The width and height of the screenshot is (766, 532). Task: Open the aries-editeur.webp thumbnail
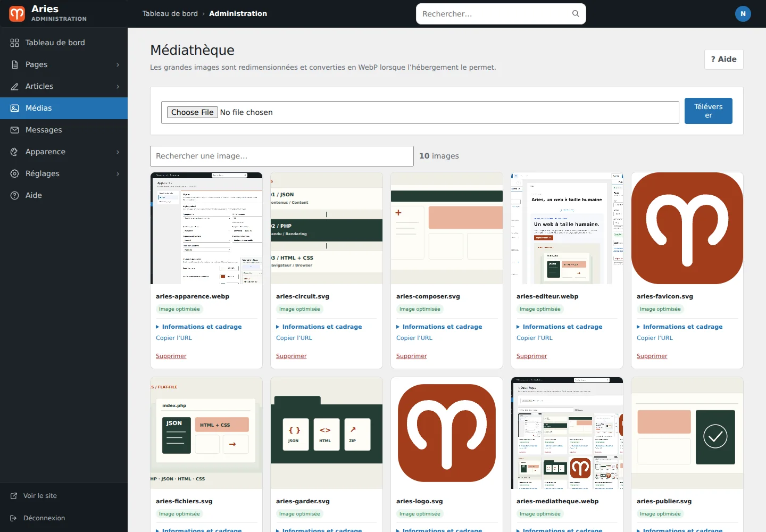pyautogui.click(x=567, y=228)
